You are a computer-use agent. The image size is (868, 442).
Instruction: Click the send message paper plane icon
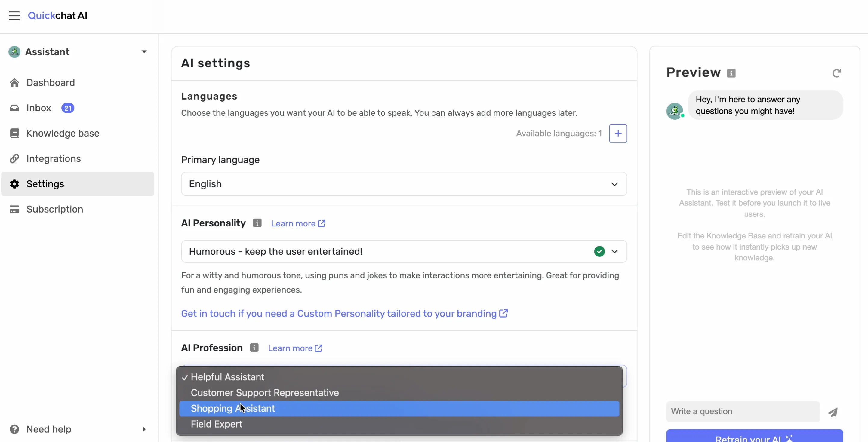pyautogui.click(x=833, y=412)
